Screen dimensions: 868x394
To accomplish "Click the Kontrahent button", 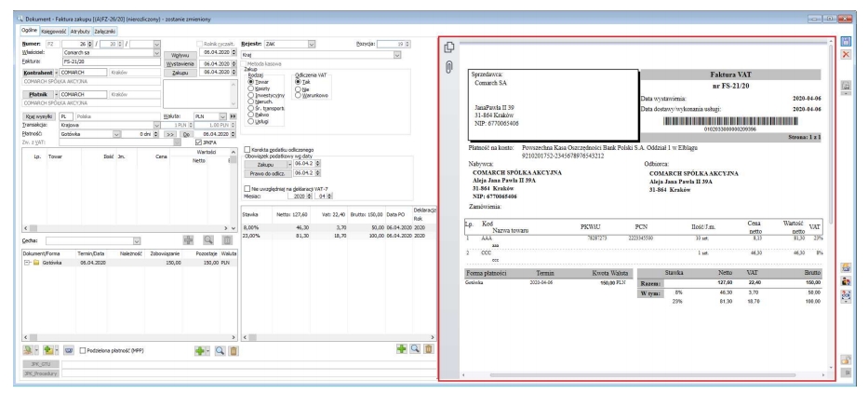I will (x=37, y=73).
